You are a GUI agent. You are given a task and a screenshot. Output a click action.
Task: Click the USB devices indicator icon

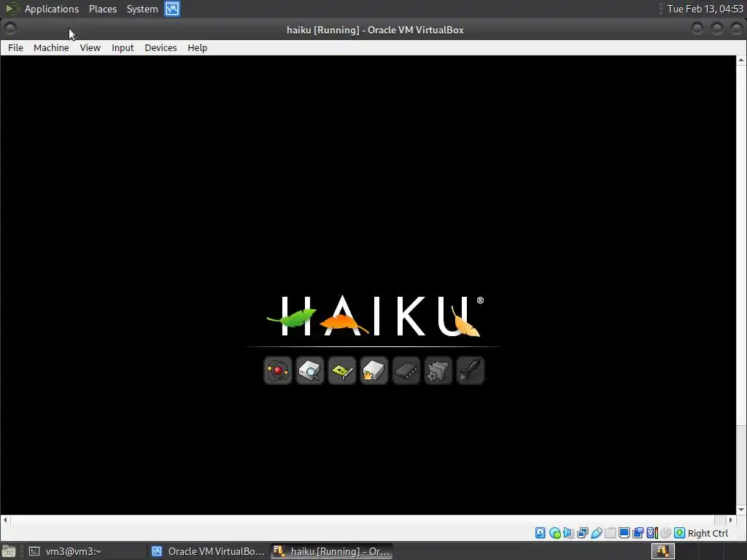pyautogui.click(x=597, y=533)
